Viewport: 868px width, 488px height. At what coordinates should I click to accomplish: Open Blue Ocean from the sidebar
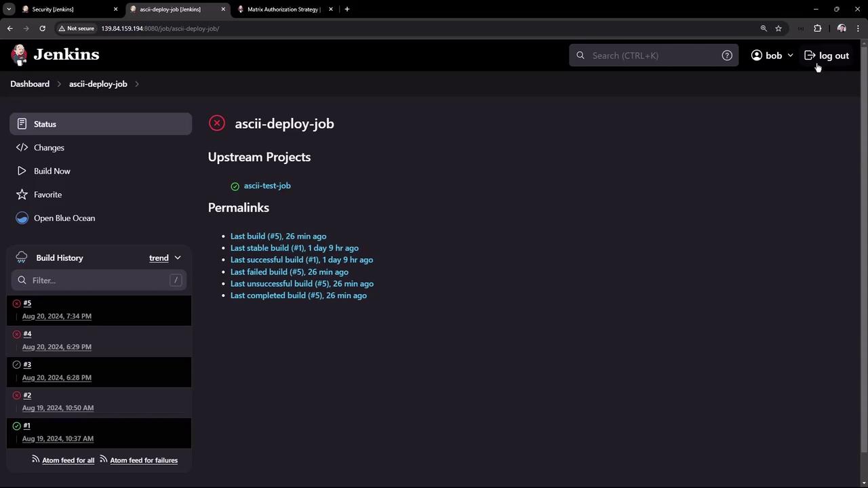coord(100,218)
